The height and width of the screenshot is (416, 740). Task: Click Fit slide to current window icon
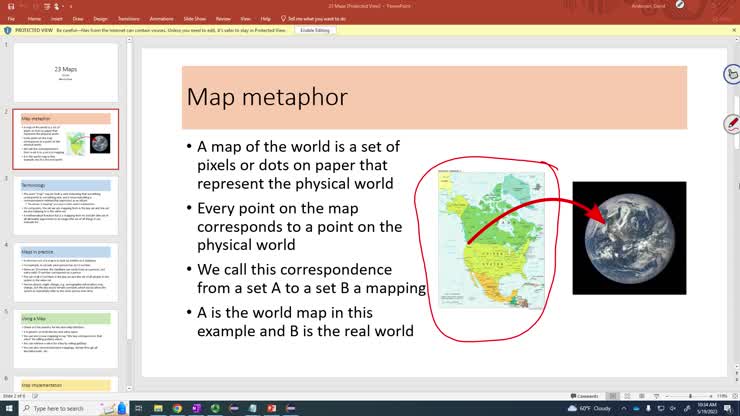coord(735,396)
